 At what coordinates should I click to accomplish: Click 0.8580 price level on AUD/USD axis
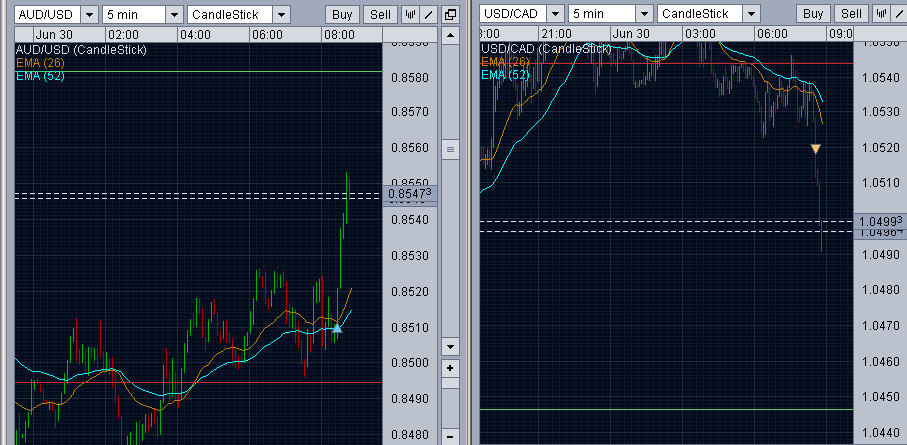coord(410,76)
